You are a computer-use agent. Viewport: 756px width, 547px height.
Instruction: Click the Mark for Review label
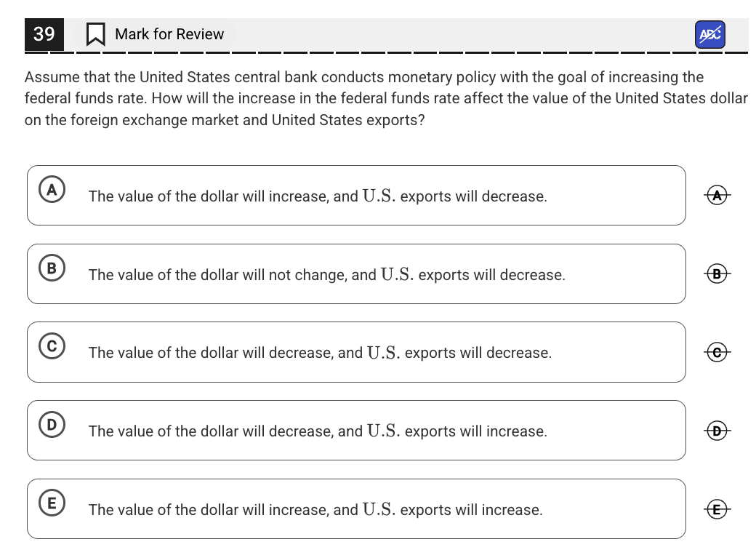[169, 34]
